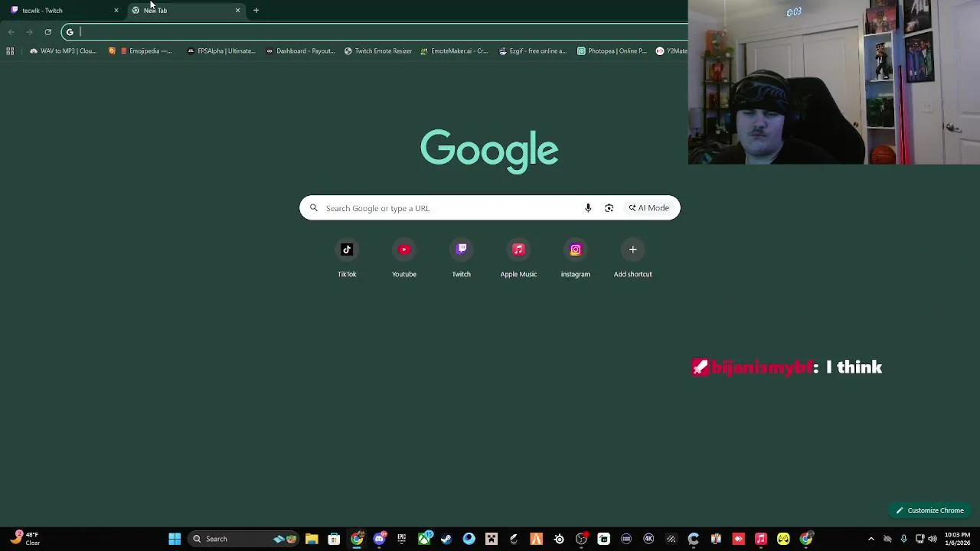Screen dimensions: 980x551
Task: Open the Xbox app from the taskbar
Action: 424,539
